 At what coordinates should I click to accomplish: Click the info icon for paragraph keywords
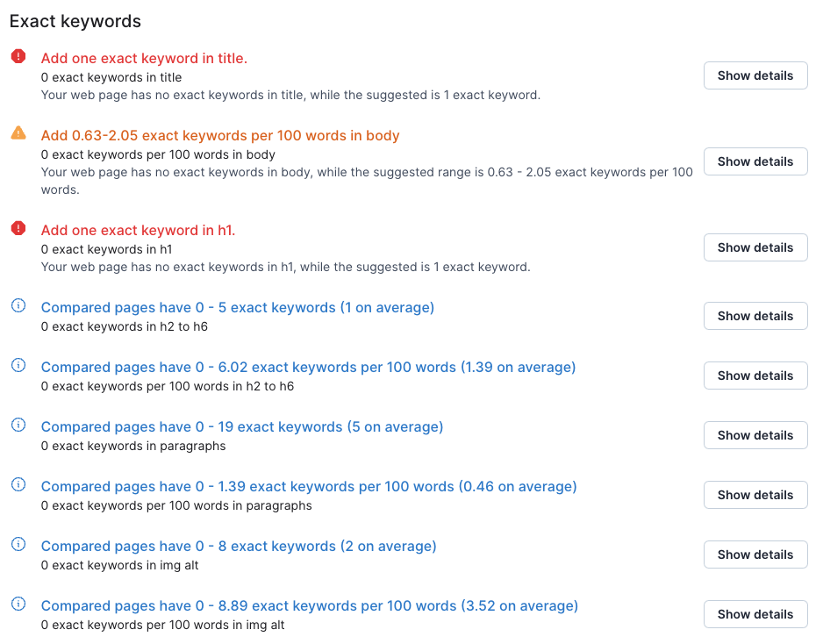(x=18, y=424)
